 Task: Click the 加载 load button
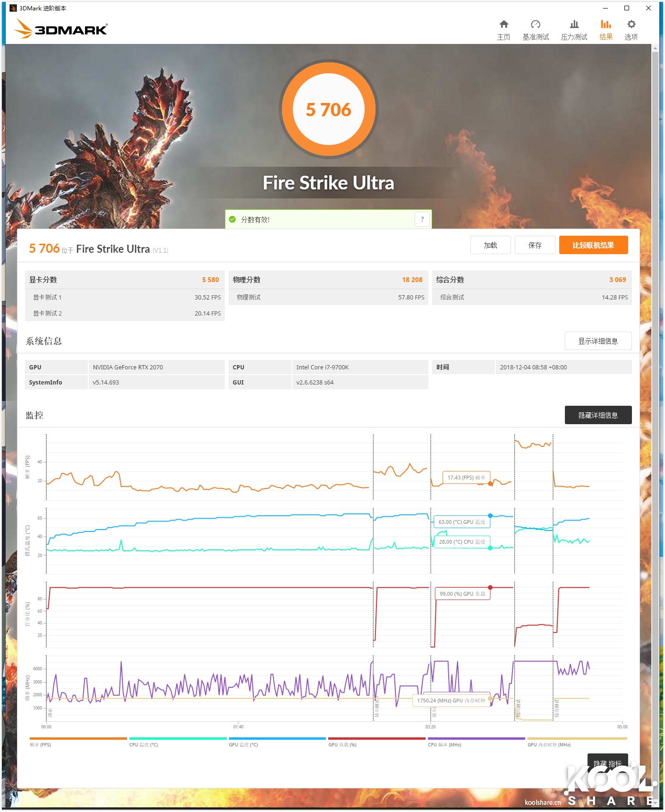(490, 245)
